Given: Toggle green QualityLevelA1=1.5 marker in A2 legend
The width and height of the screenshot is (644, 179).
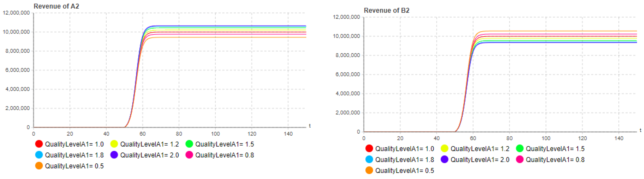Looking at the screenshot, I should 189,144.
